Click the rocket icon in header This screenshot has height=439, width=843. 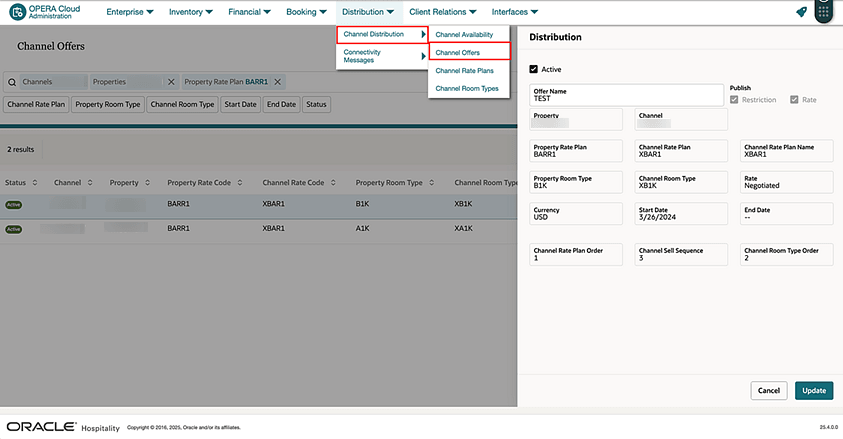802,12
